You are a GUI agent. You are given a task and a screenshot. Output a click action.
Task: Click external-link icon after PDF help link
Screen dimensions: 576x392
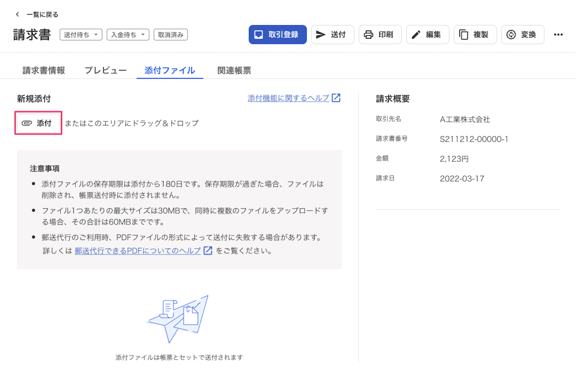(208, 251)
